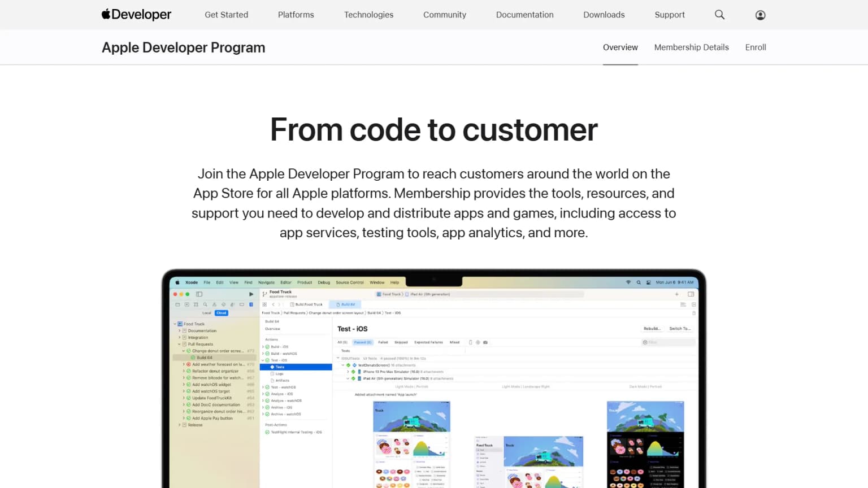The width and height of the screenshot is (868, 488).
Task: Switch to the Membership Details tab
Action: click(x=691, y=47)
